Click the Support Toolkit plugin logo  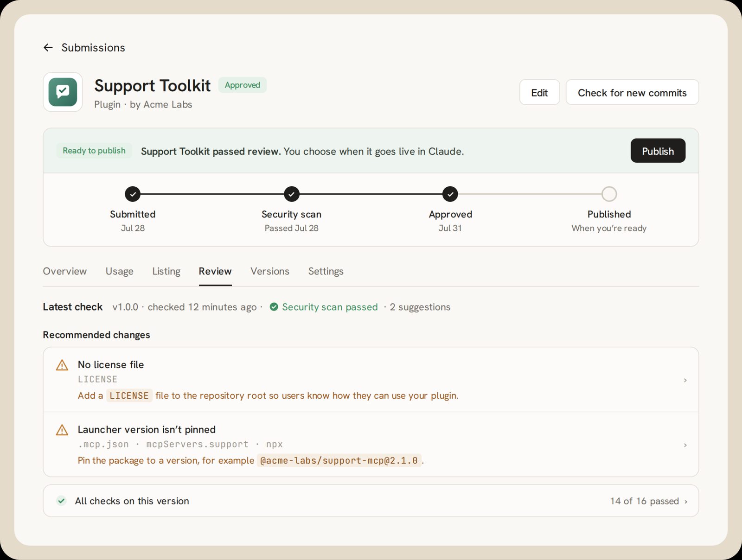(63, 92)
